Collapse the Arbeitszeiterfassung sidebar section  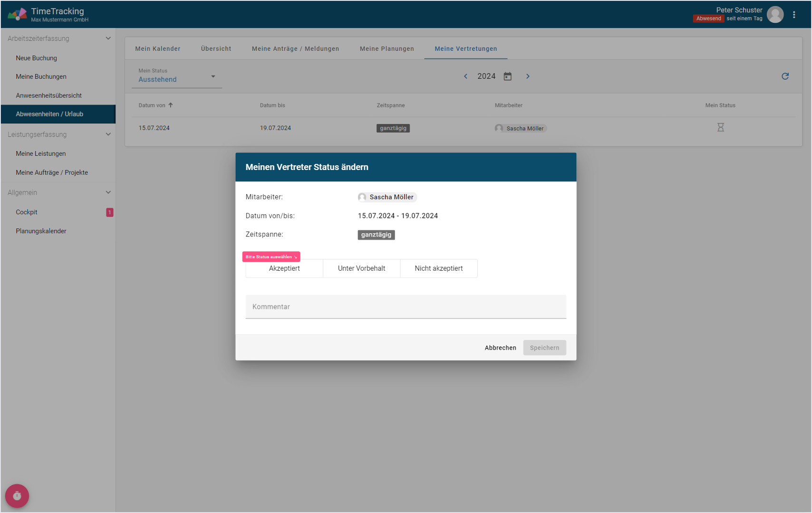(108, 38)
